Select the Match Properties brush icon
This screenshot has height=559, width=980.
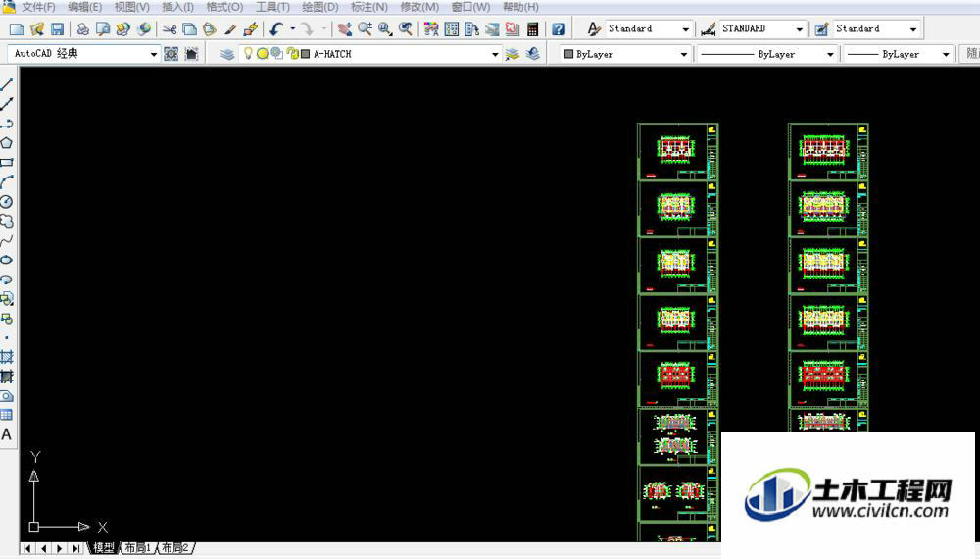(230, 28)
